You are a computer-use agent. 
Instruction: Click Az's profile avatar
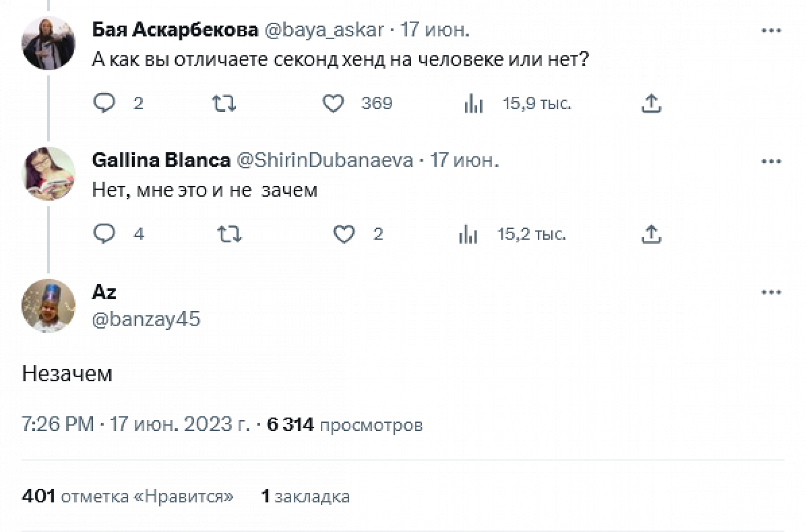[x=48, y=305]
